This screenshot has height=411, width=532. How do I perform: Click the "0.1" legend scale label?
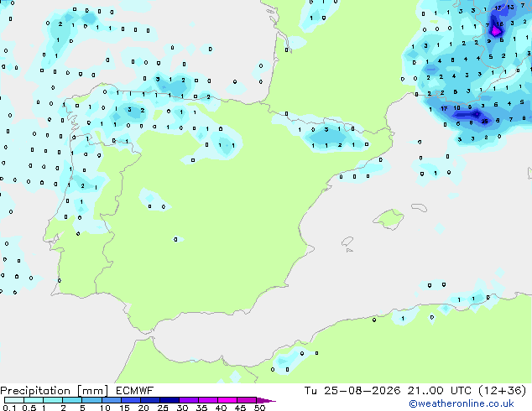coord(9,408)
